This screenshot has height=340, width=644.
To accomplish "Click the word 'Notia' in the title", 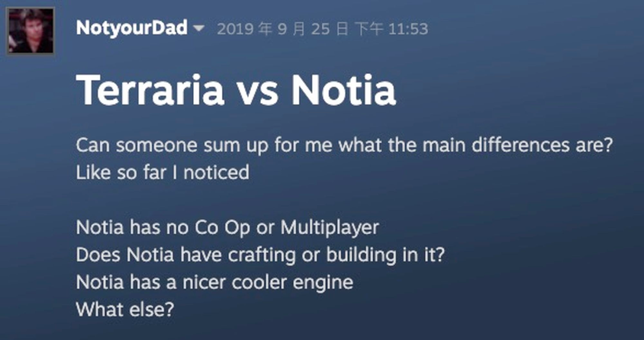I will 343,91.
